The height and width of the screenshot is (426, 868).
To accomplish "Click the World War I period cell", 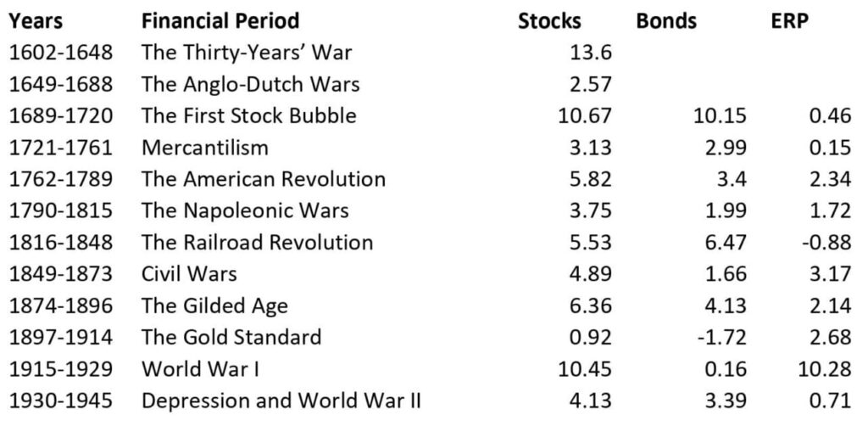I will coord(197,369).
